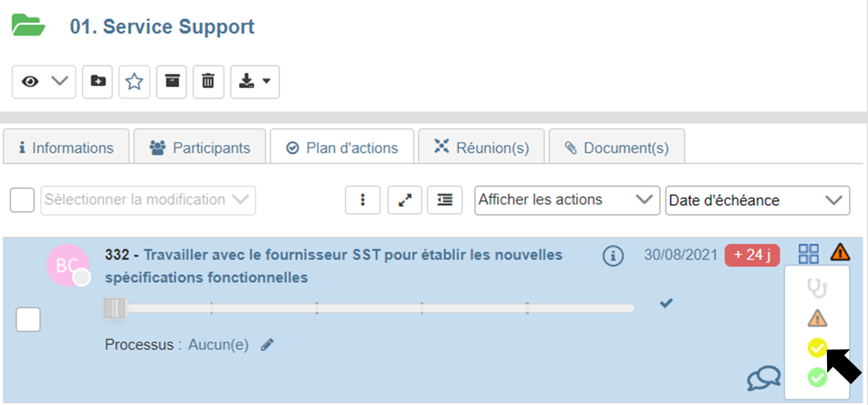Click the info circle icon on action 332
The image size is (868, 405).
pyautogui.click(x=612, y=256)
